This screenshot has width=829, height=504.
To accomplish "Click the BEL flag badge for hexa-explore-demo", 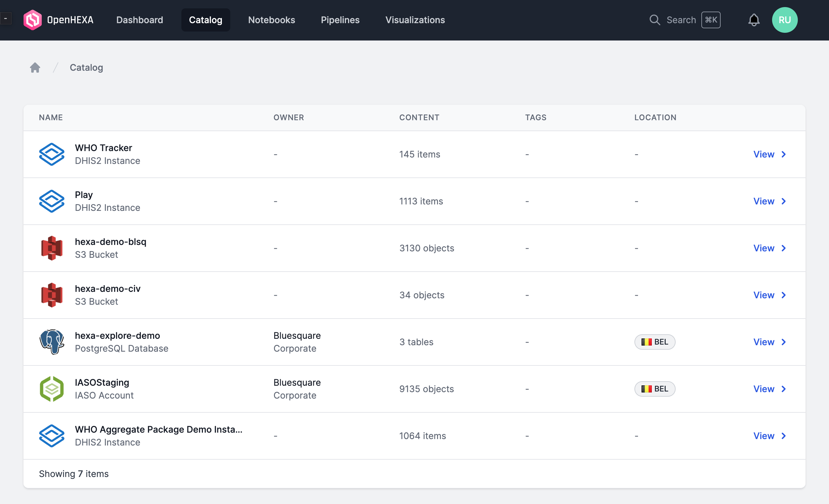I will tap(654, 342).
